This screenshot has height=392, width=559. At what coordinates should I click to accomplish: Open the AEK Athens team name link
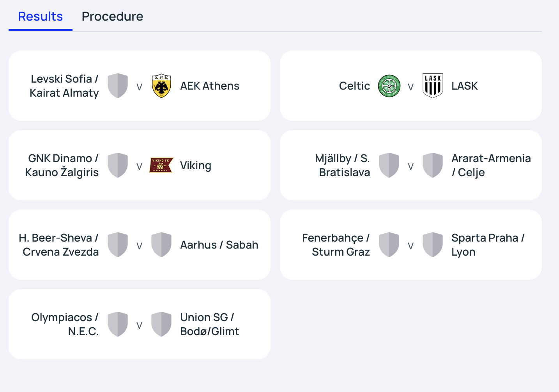(210, 86)
